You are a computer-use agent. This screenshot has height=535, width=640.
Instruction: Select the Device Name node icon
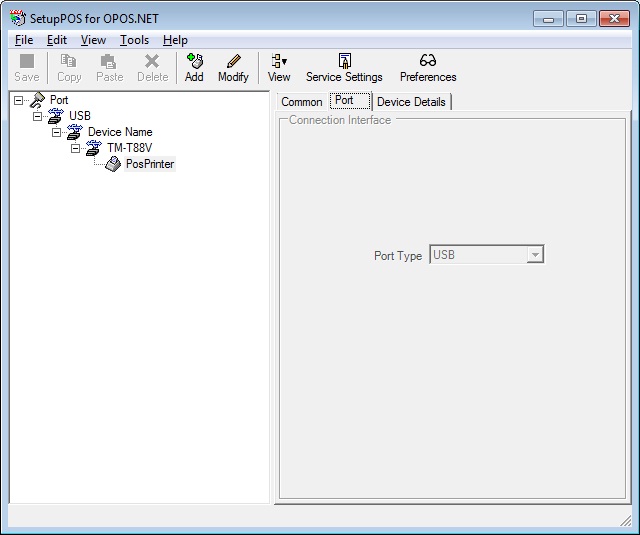click(x=75, y=132)
